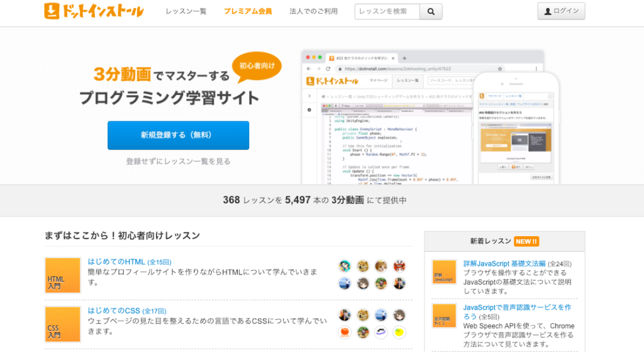Viewport: 644px width, 352px height.
Task: Click the magnifying glass search button
Action: tap(431, 11)
